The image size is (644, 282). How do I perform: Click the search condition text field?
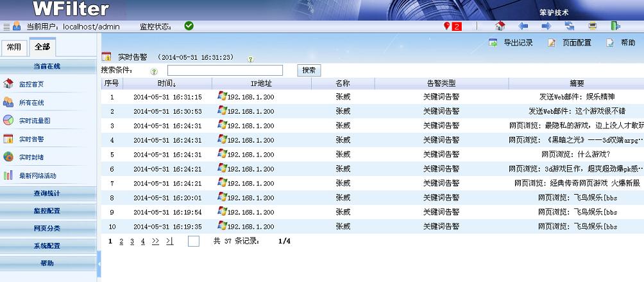(225, 71)
